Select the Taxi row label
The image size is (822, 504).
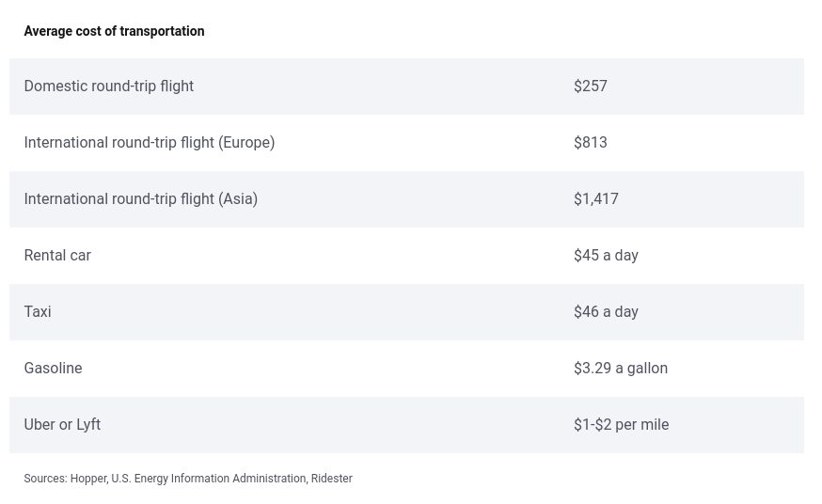point(38,312)
